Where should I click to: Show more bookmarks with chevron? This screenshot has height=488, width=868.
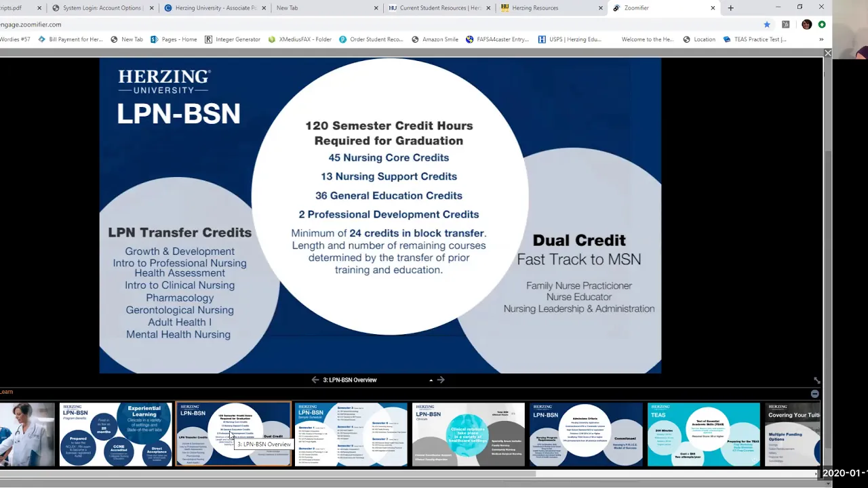tap(821, 39)
